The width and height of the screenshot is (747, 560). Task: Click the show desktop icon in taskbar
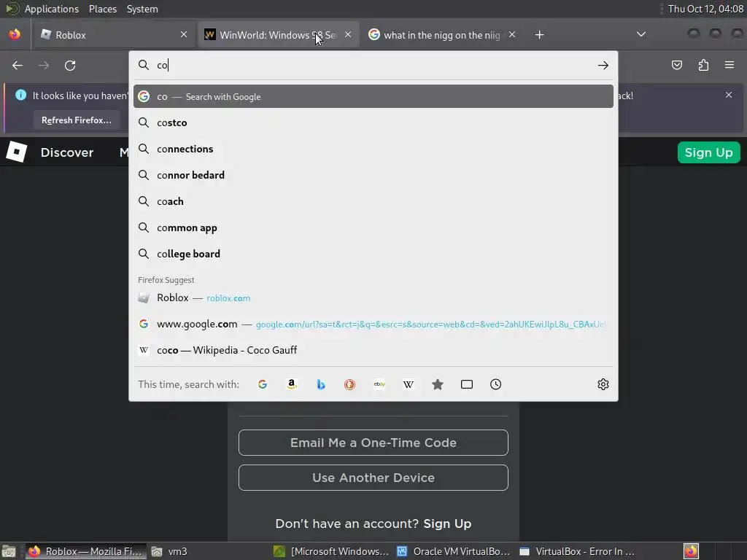(9, 551)
